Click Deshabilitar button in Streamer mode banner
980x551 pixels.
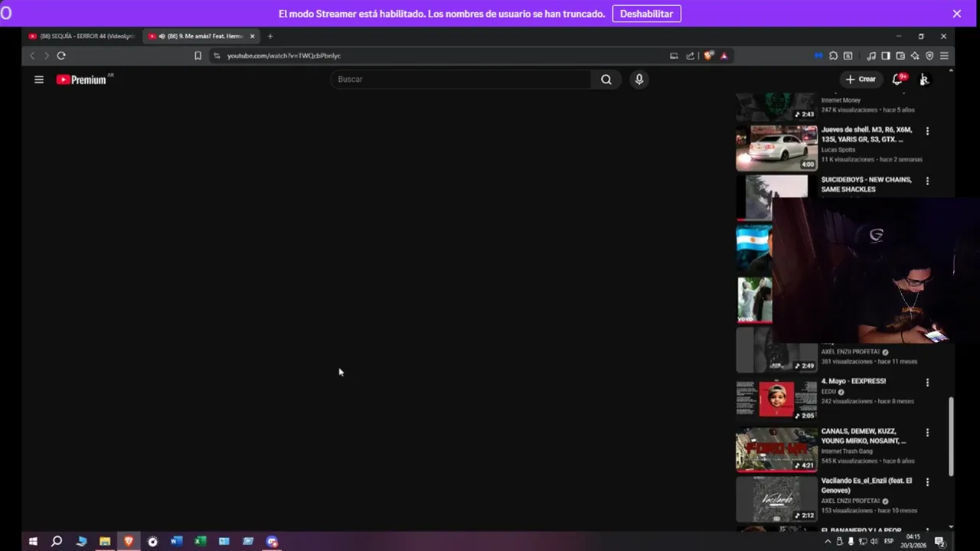tap(646, 14)
